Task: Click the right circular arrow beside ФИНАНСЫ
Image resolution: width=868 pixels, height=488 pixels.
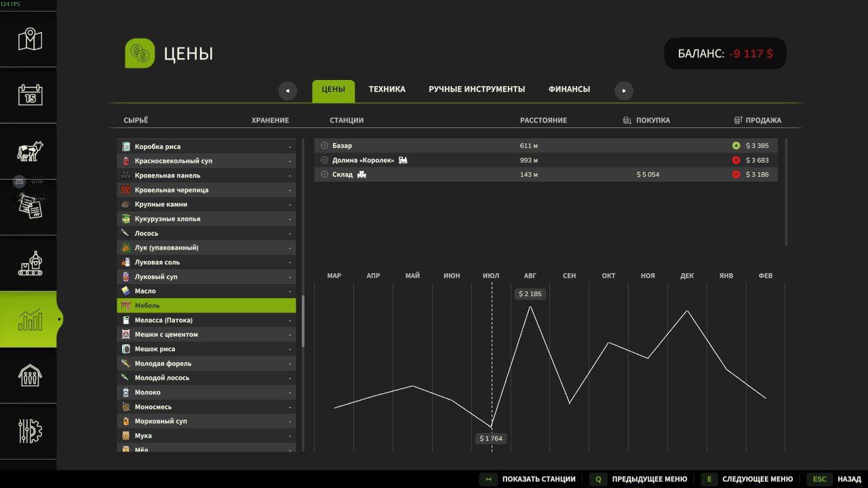Action: [623, 90]
